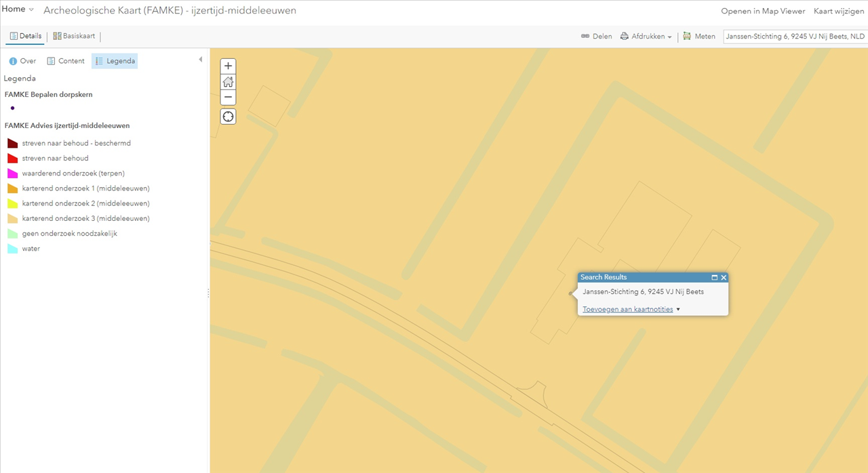
Task: Show the Content layer list
Action: coord(65,61)
